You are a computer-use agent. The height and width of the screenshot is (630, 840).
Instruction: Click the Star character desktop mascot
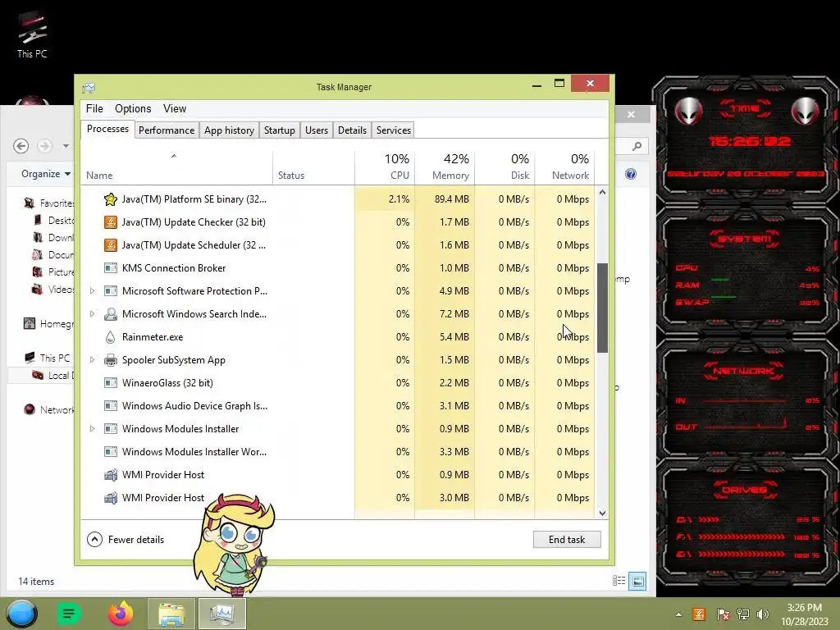(x=235, y=544)
